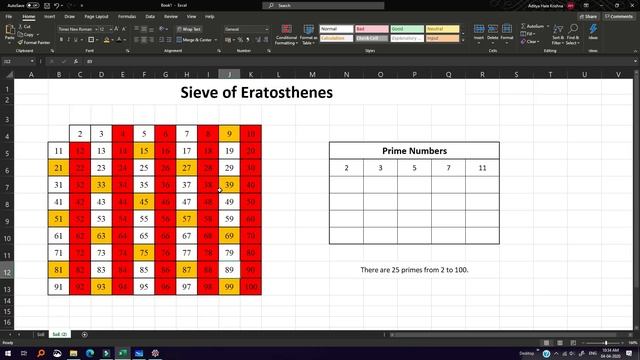Apply the Good cell style
This screenshot has height=360, width=640.
pos(407,29)
